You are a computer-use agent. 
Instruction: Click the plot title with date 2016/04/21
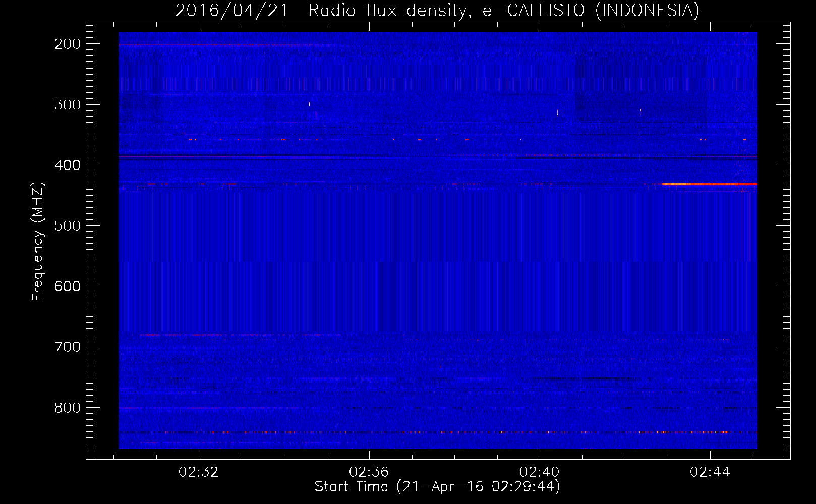437,10
